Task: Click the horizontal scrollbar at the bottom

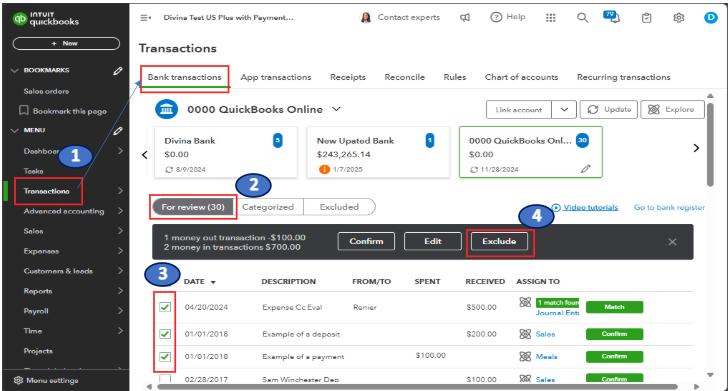Action: click(x=417, y=386)
